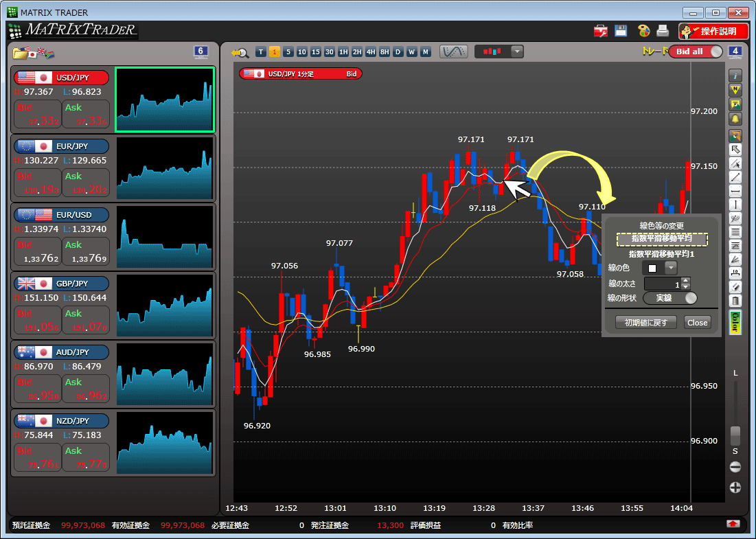Click the printer icon
Image resolution: width=756 pixels, height=539 pixels.
663,31
